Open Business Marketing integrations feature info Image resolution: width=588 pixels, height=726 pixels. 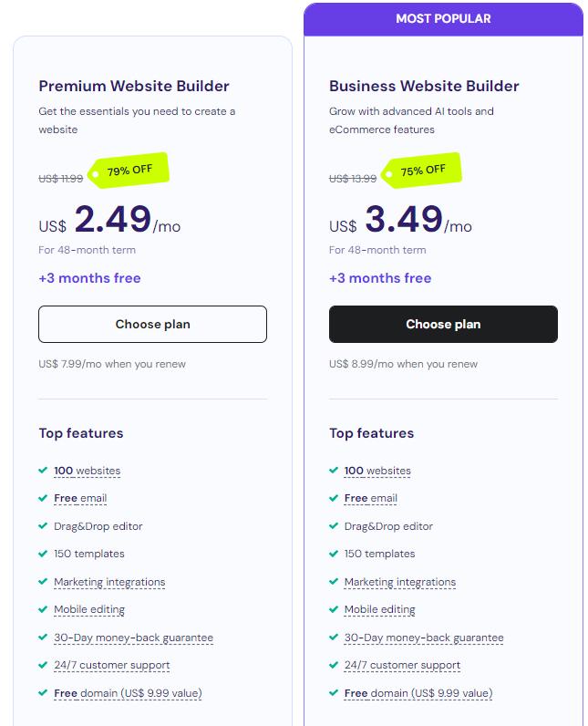(x=400, y=582)
